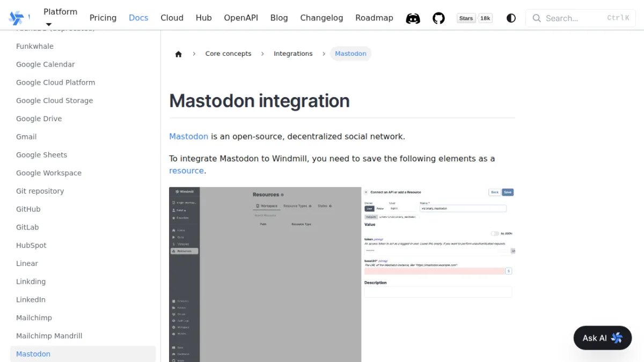Image resolution: width=644 pixels, height=362 pixels.
Task: Open Google Drive in sidebar
Action: tap(39, 119)
